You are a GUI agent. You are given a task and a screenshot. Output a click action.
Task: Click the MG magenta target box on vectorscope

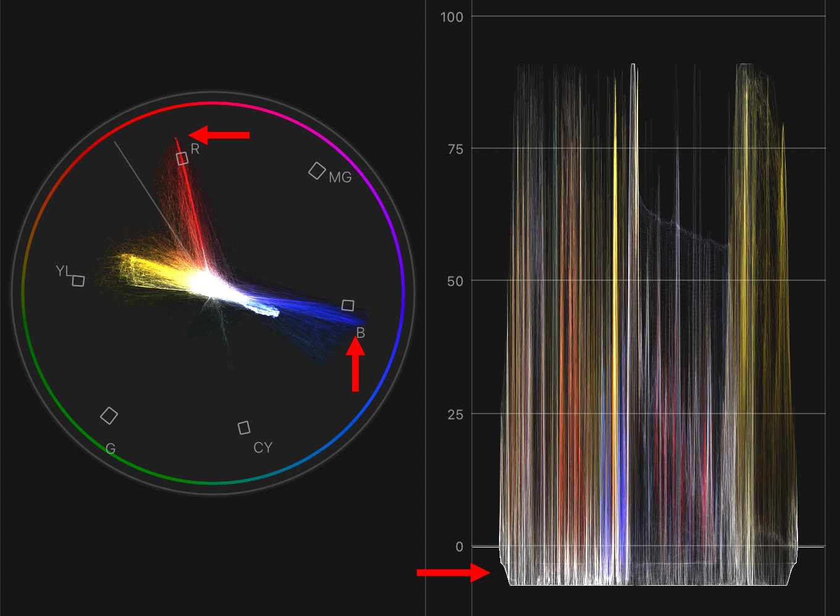pos(317,171)
